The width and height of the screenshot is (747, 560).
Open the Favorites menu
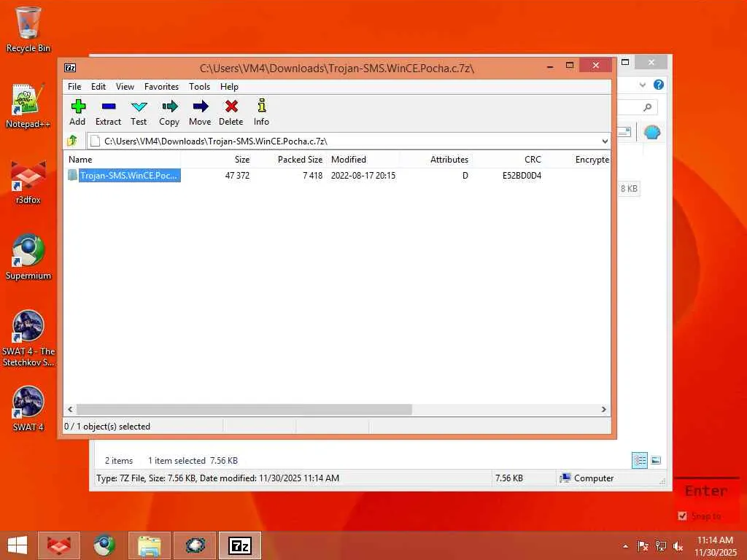tap(161, 87)
